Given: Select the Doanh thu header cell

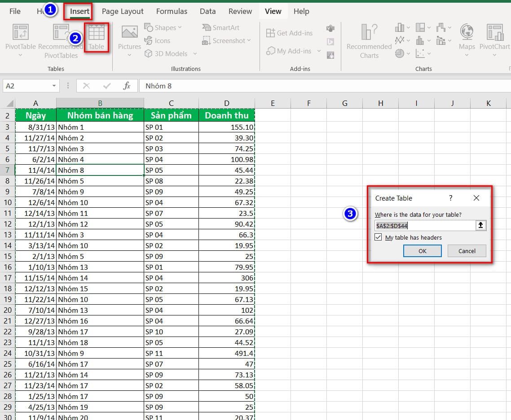Looking at the screenshot, I should (226, 115).
